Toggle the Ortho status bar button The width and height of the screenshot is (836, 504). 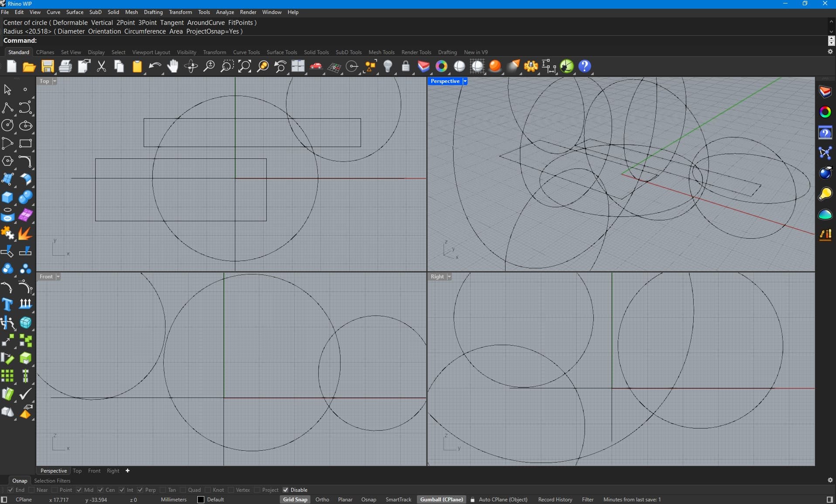coord(322,499)
